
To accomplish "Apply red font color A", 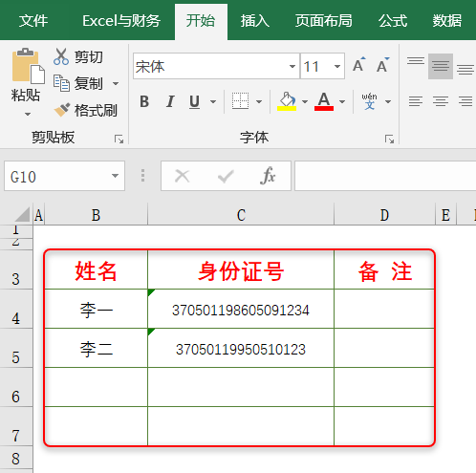I will pyautogui.click(x=324, y=101).
